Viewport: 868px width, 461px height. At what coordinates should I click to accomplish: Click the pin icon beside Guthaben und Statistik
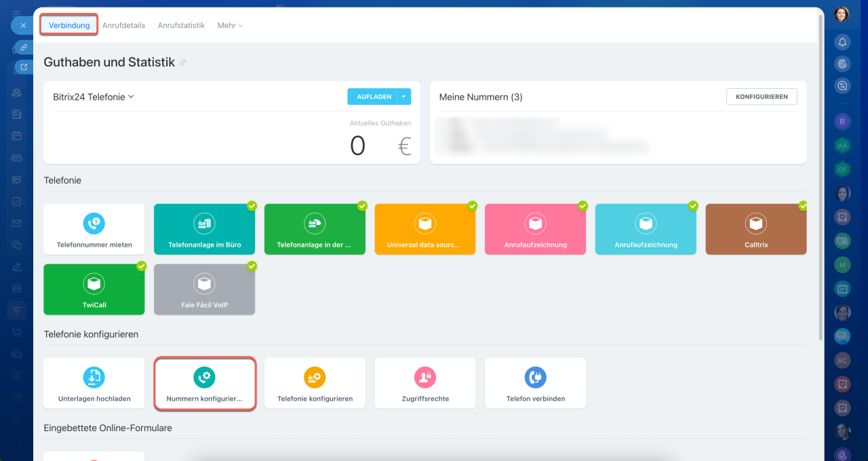(x=182, y=62)
